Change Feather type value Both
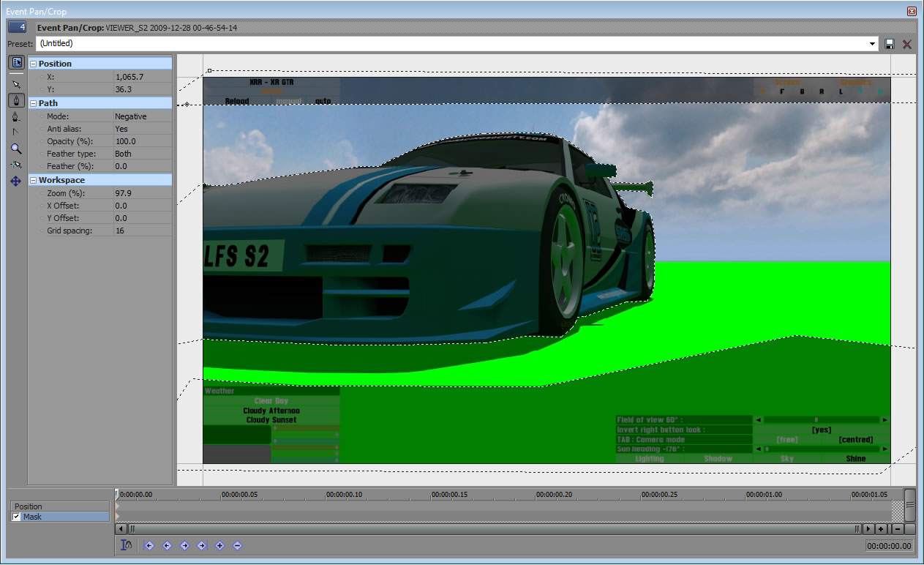 coord(142,154)
